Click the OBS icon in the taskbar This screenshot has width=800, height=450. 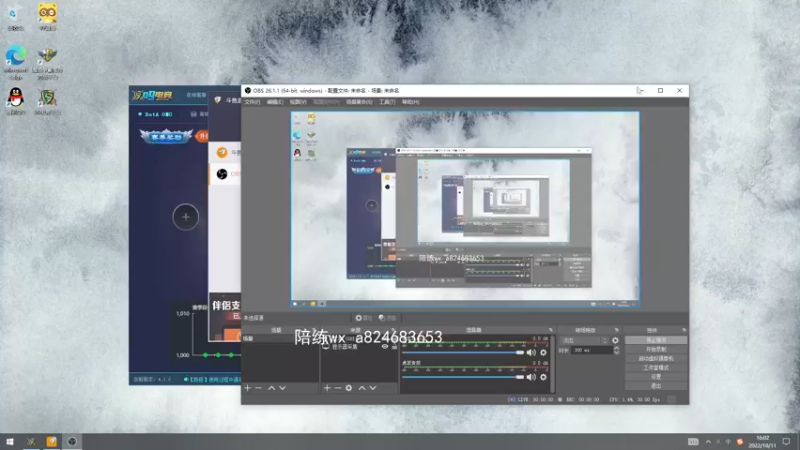tap(72, 441)
